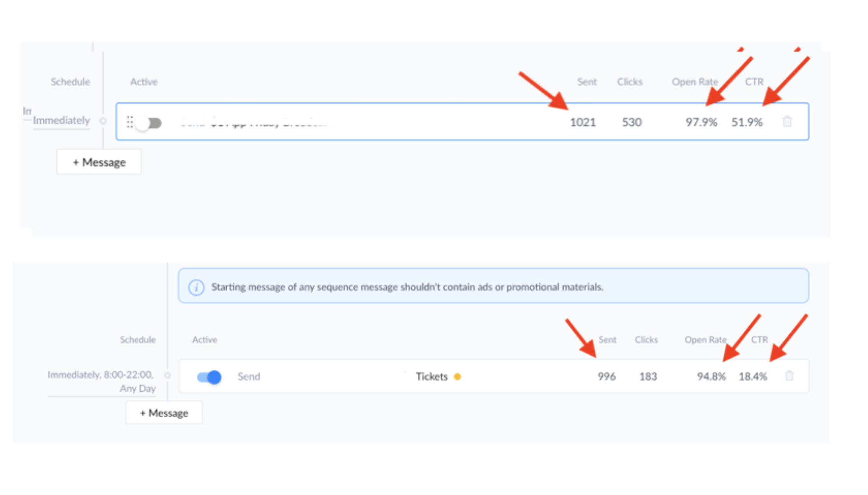
Task: Enable the inactive toggle on first message
Action: tap(149, 123)
